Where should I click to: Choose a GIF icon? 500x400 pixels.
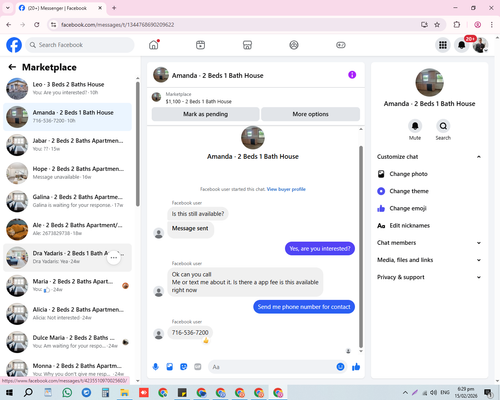click(x=198, y=367)
